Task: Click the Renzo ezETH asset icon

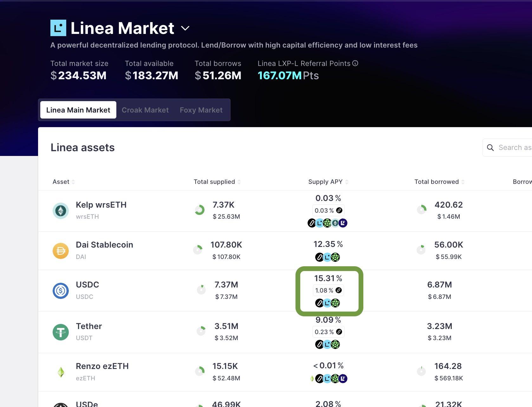Action: coord(61,371)
